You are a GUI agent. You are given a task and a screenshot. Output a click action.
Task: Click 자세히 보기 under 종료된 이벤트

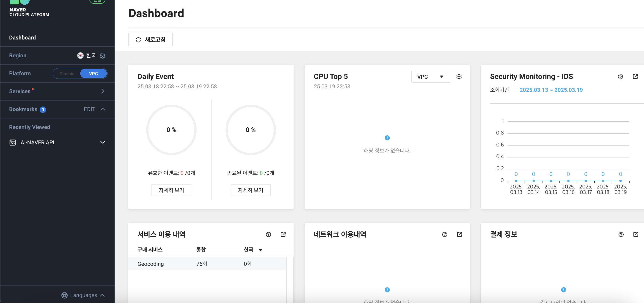250,190
